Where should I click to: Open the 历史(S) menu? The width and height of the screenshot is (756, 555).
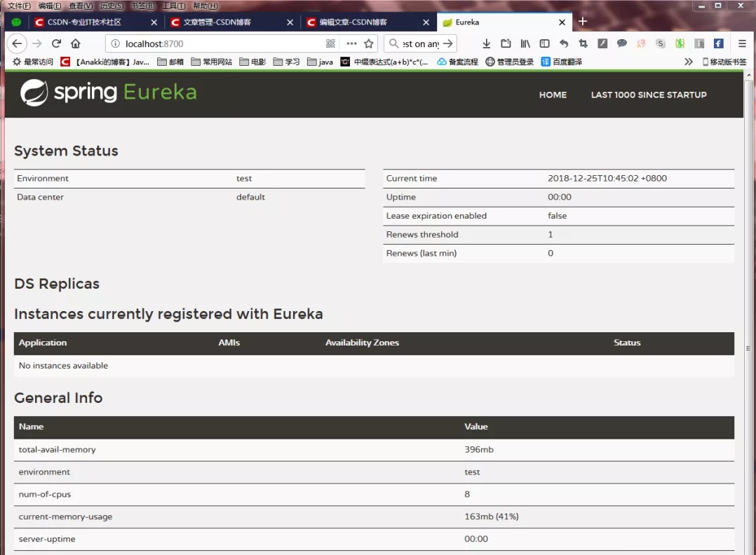pos(112,6)
